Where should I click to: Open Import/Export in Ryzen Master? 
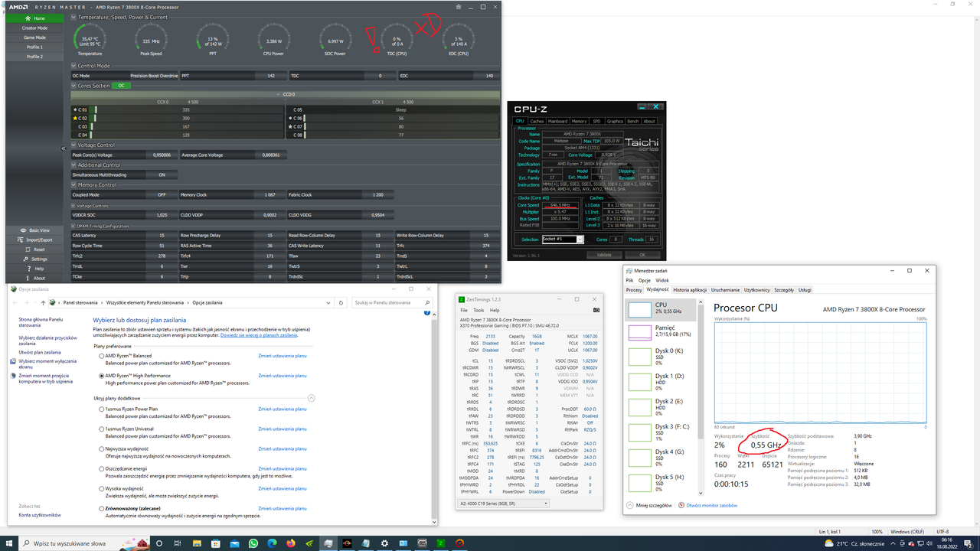click(34, 240)
